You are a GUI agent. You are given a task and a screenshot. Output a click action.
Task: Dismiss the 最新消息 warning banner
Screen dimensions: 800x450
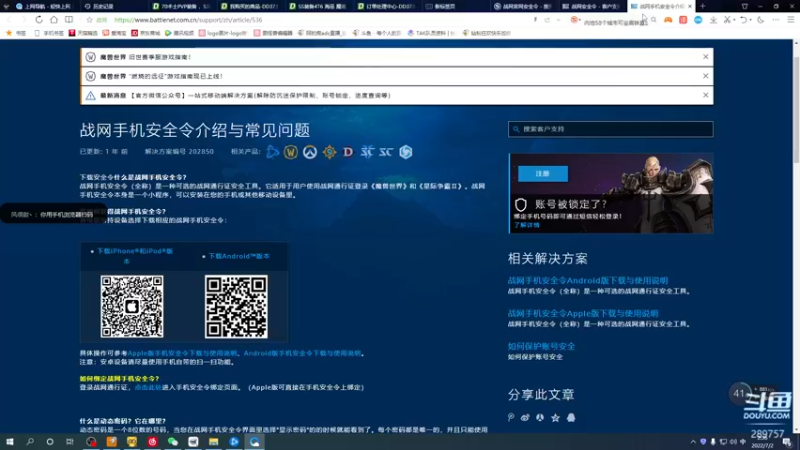point(706,95)
